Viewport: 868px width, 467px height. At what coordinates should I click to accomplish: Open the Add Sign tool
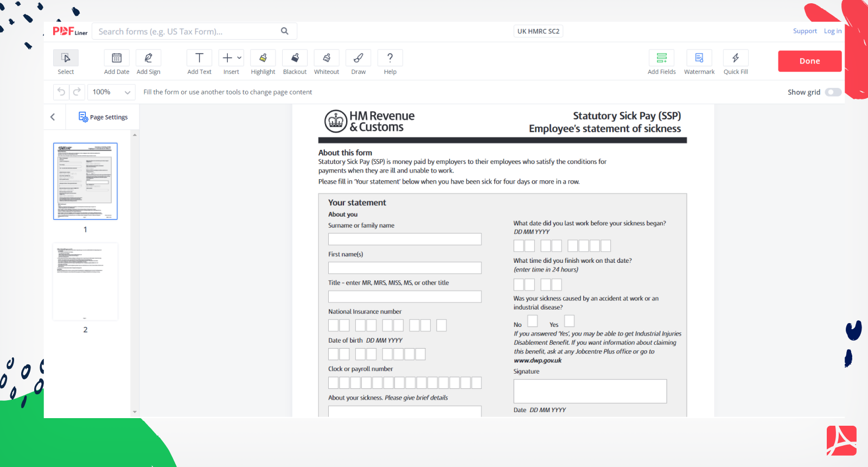(148, 62)
